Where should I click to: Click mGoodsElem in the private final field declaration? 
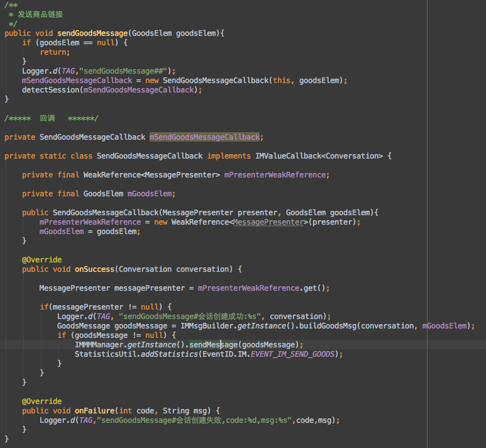(151, 194)
